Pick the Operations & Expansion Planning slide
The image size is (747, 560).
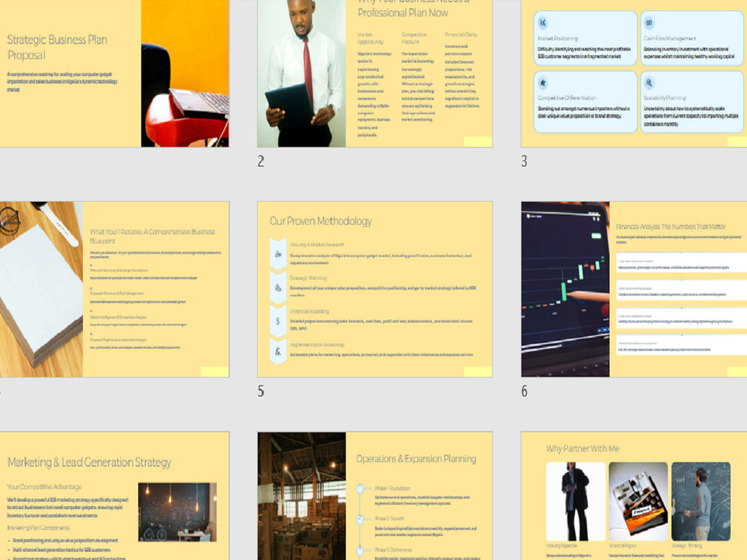coord(375,496)
